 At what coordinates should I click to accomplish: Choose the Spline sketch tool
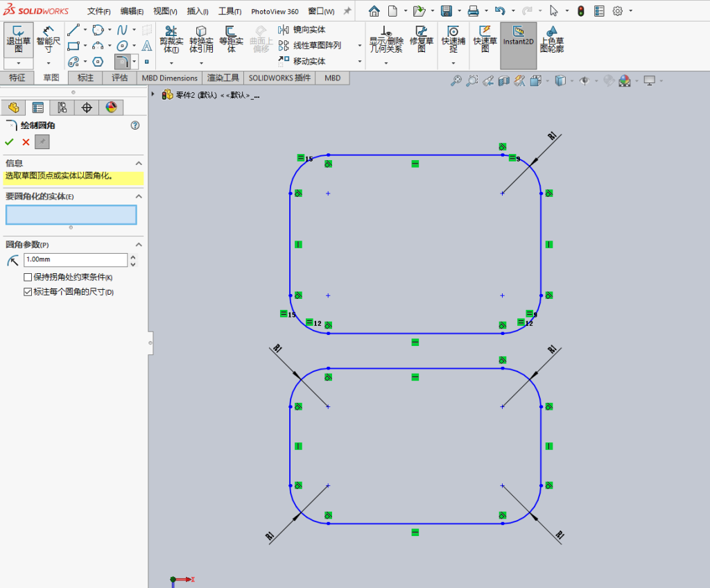point(122,31)
